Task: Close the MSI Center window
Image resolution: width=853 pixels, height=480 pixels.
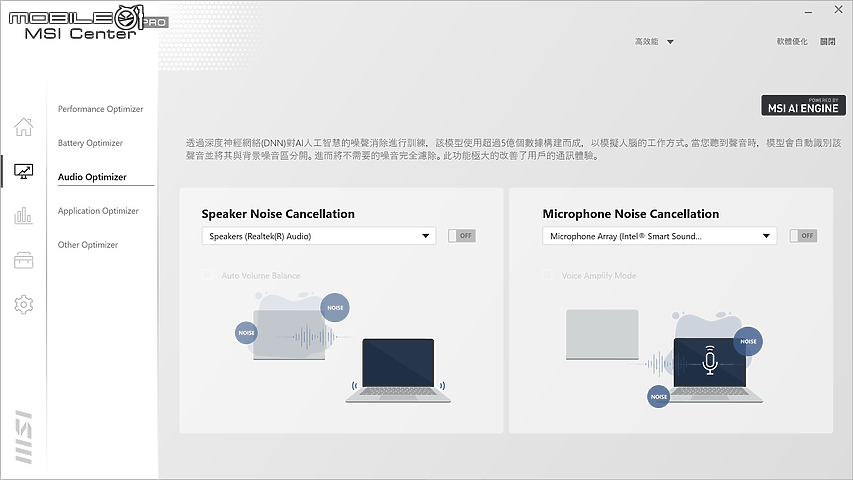Action: click(x=838, y=10)
